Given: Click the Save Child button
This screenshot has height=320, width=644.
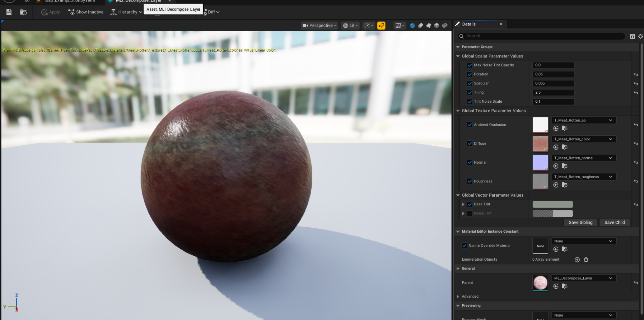Looking at the screenshot, I should pyautogui.click(x=614, y=223).
